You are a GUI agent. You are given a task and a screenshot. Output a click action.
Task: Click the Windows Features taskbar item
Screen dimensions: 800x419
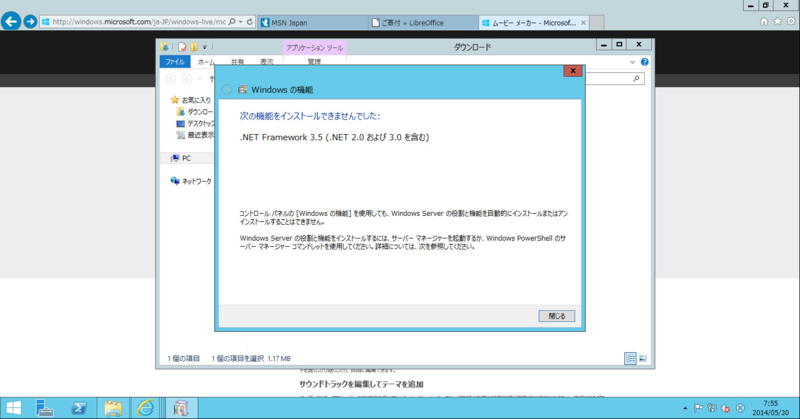point(181,408)
